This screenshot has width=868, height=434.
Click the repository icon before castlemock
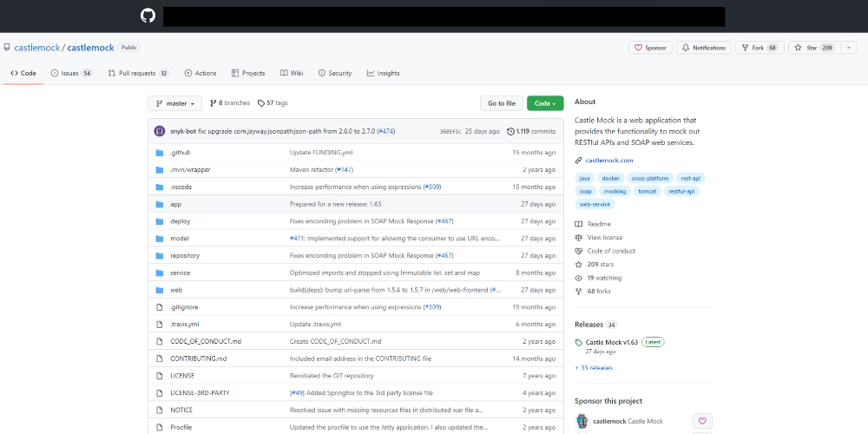click(7, 48)
